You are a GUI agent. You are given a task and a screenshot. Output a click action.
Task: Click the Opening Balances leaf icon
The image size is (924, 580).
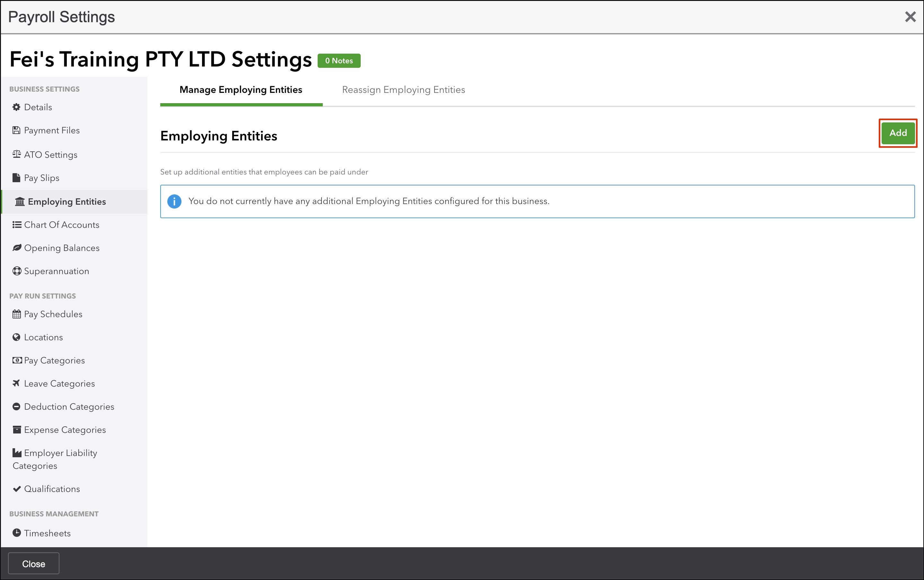16,248
